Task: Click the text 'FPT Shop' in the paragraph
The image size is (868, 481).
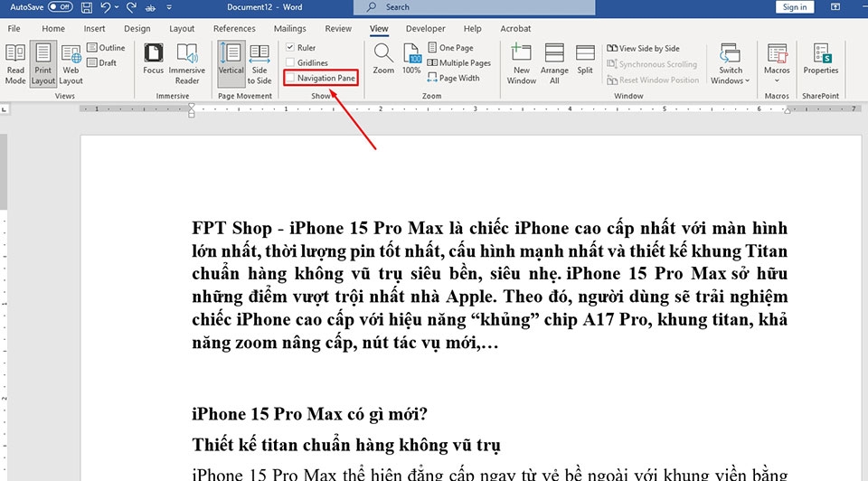Action: coord(232,228)
